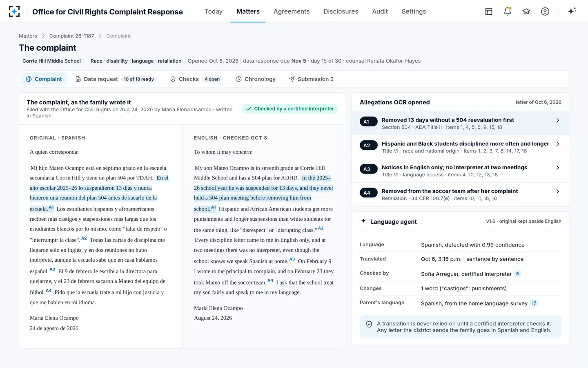Click the A1 footnote marker in the English translation
Screen dimensions: 588x368
click(213, 207)
